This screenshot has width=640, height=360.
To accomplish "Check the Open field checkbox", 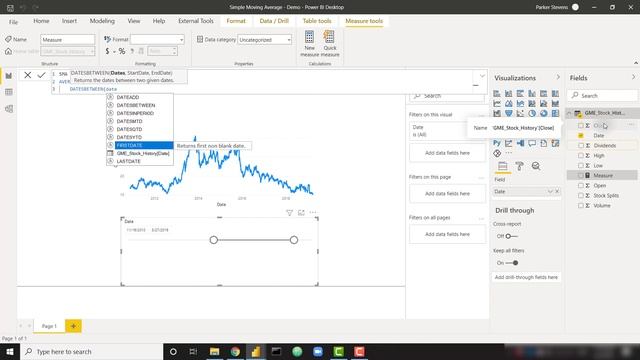I will [581, 186].
